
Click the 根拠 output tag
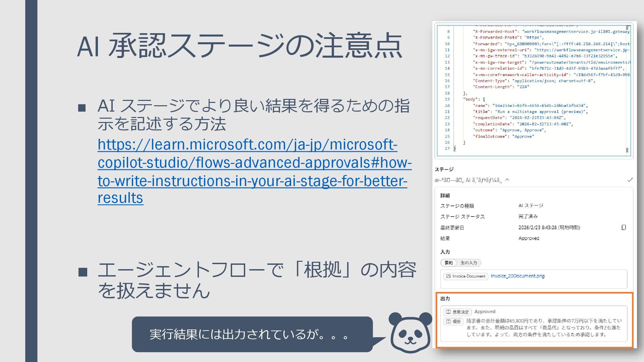pos(453,322)
